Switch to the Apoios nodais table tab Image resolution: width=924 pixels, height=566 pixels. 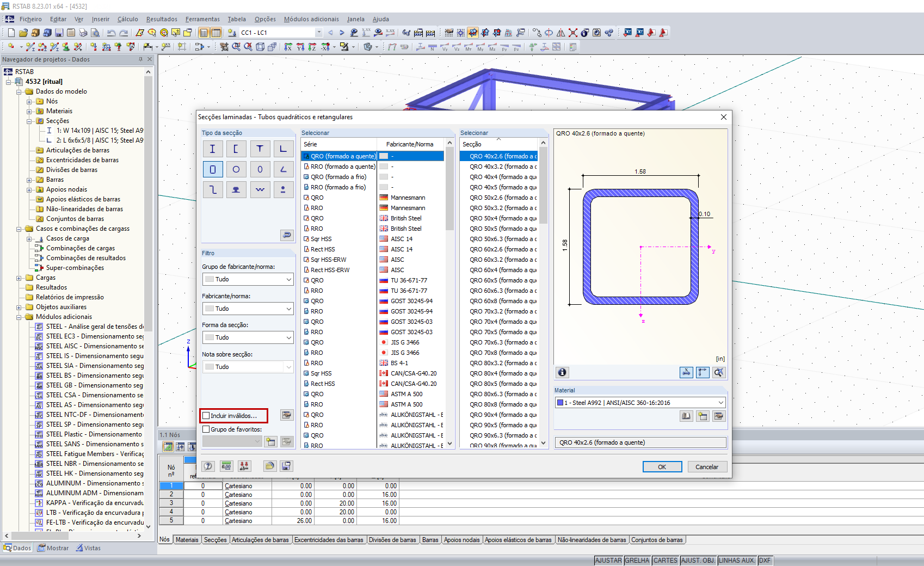point(461,540)
